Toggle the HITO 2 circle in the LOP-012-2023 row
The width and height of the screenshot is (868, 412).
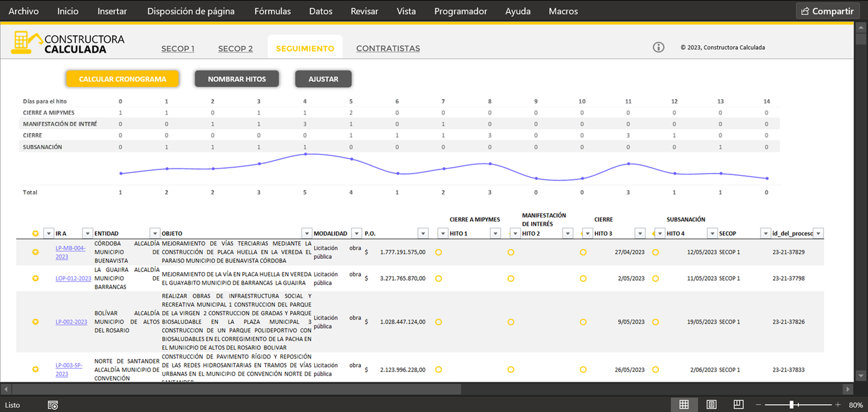[511, 279]
